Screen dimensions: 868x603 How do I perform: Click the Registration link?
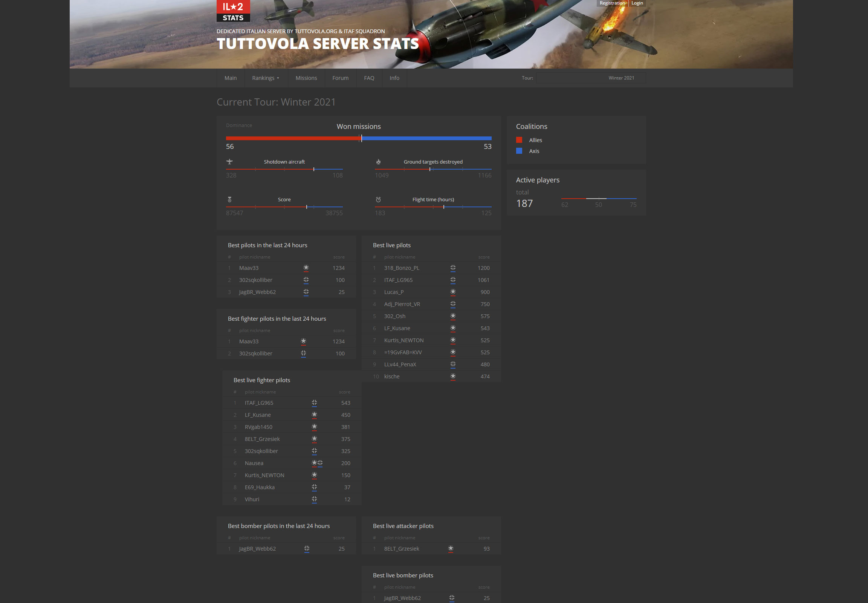tap(612, 3)
